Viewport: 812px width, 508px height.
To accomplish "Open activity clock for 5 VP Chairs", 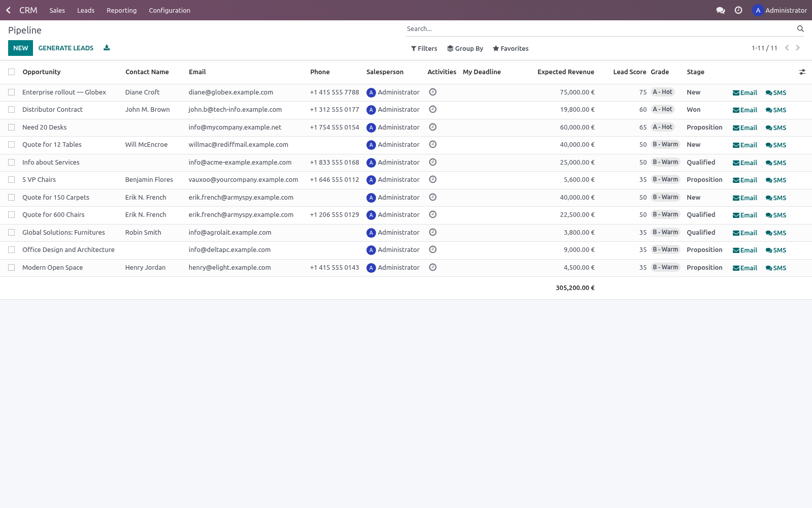I will [x=433, y=179].
